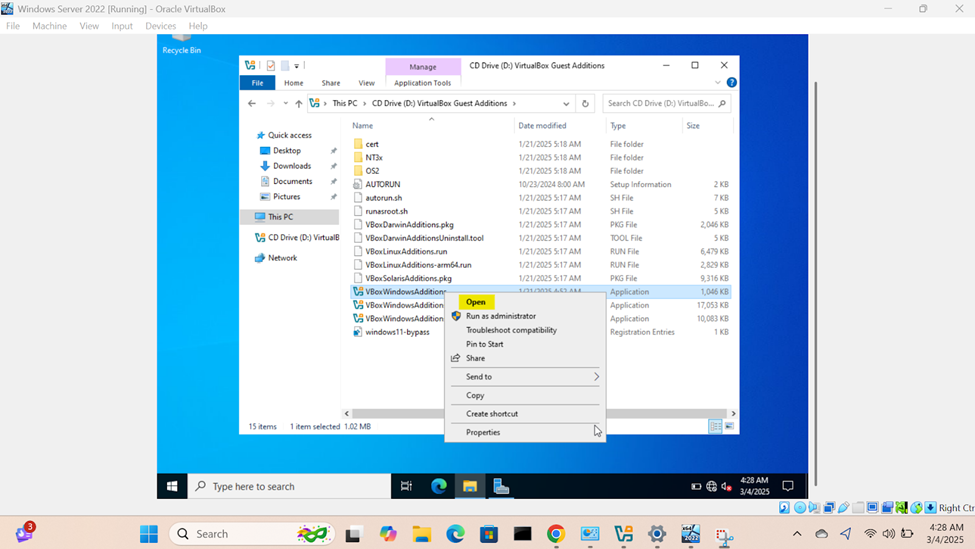Screen dimensions: 975x549
Task: Open the View ribbon tab
Action: pyautogui.click(x=366, y=83)
